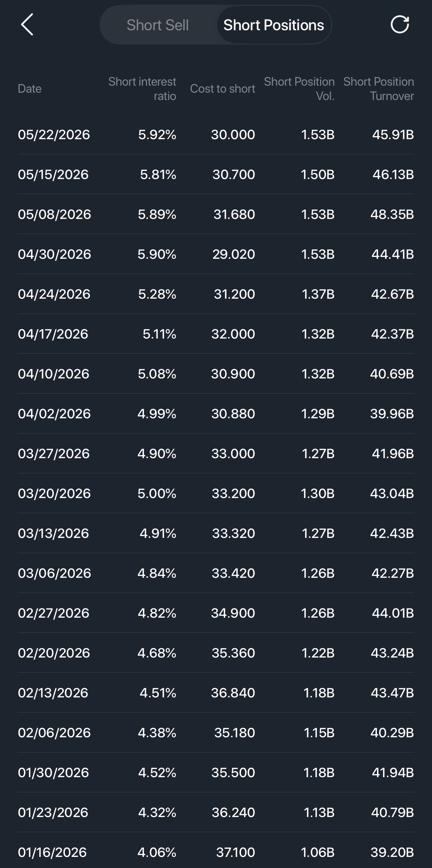Tap cost to short 36.840

[233, 693]
